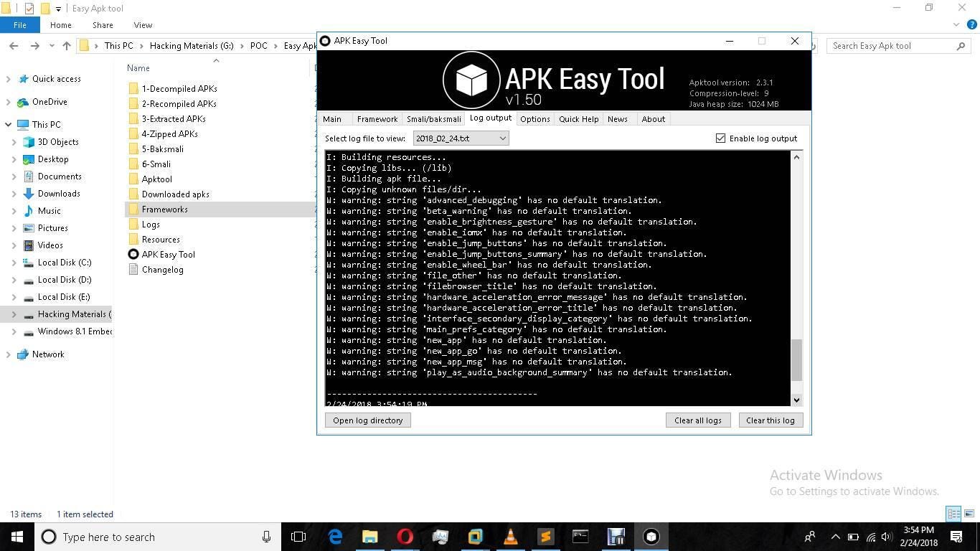Click the Explorer back arrow
The height and width of the screenshot is (551, 980).
(x=14, y=46)
